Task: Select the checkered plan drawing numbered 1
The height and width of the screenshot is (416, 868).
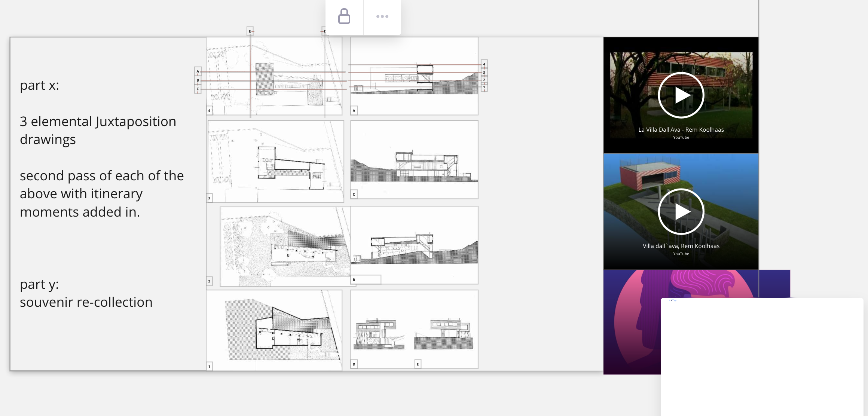Action: [x=274, y=330]
